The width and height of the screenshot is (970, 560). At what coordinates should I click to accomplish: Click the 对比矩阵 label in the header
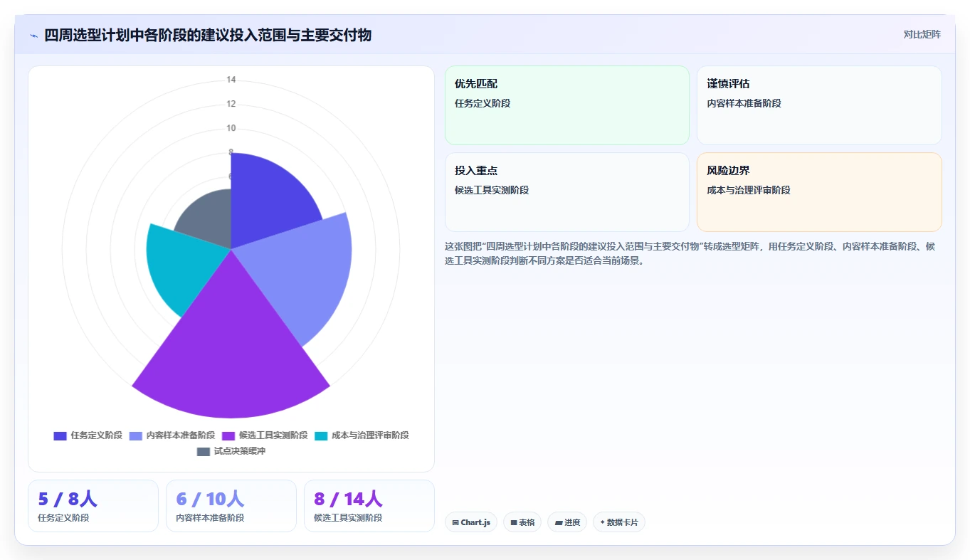922,34
